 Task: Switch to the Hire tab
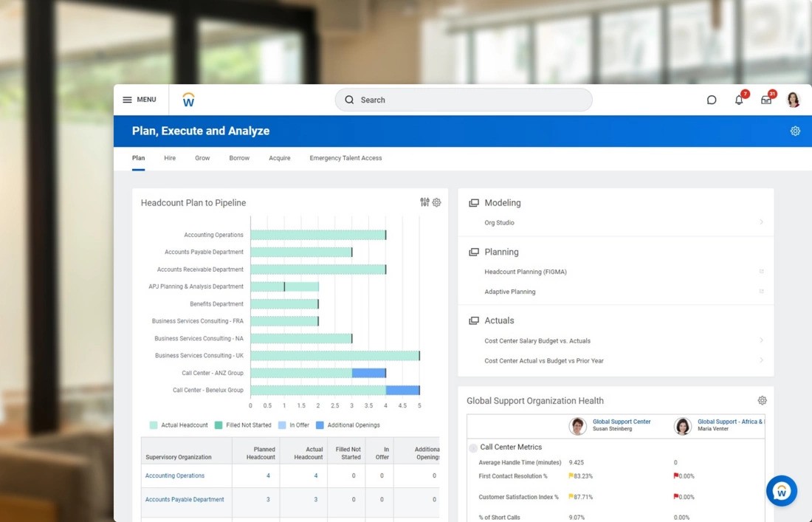170,157
